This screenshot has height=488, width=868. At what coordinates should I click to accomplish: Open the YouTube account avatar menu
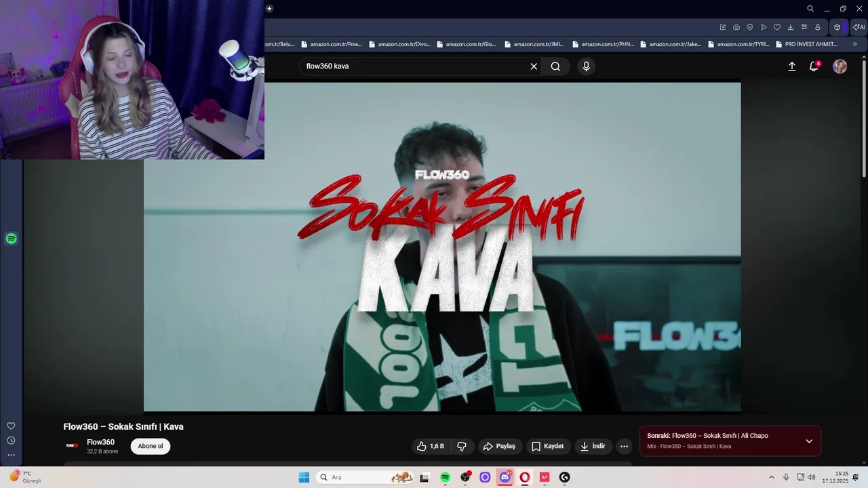[840, 66]
